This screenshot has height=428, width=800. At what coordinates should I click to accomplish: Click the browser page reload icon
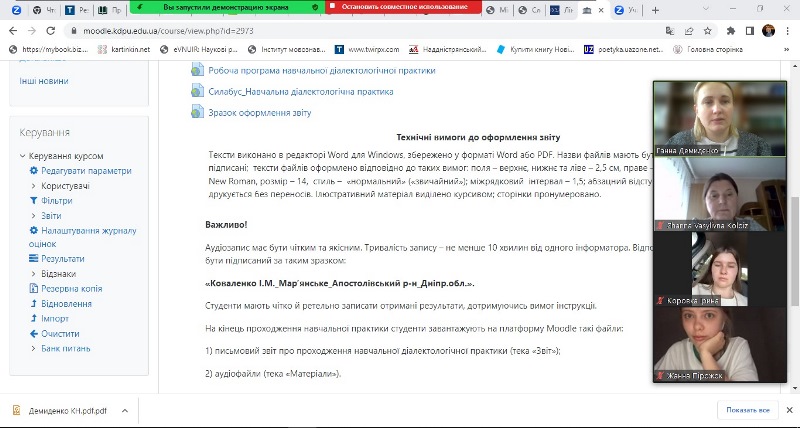click(x=53, y=30)
